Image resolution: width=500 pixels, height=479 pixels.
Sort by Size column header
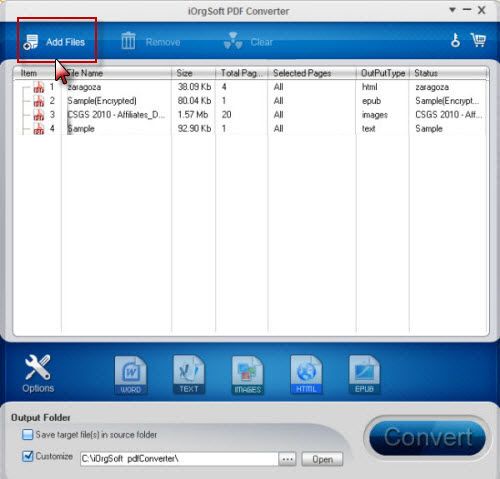194,73
